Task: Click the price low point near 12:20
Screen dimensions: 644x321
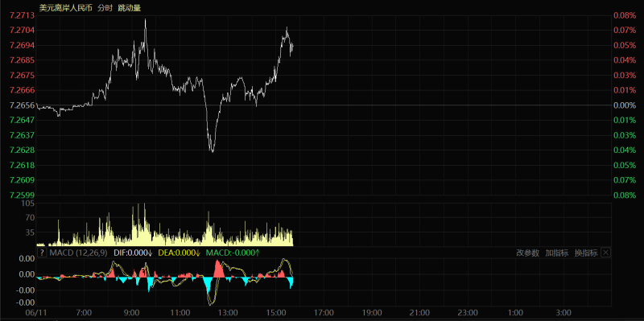Action: click(213, 151)
